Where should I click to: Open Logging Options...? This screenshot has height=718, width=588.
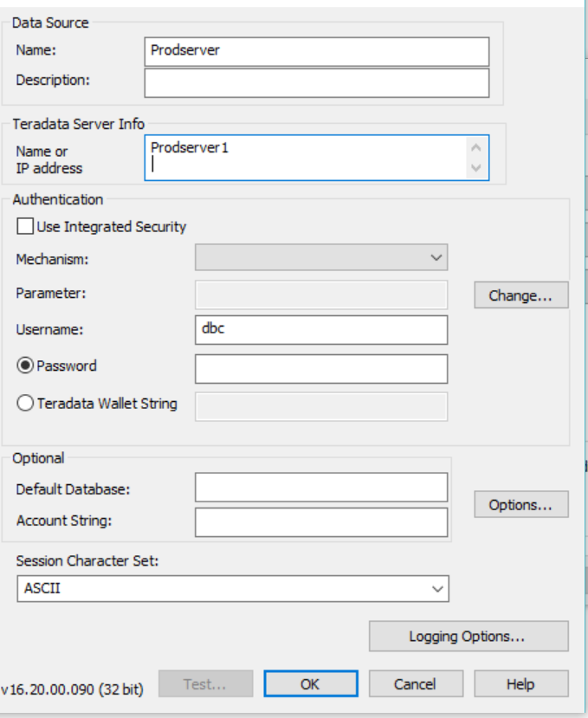(468, 636)
